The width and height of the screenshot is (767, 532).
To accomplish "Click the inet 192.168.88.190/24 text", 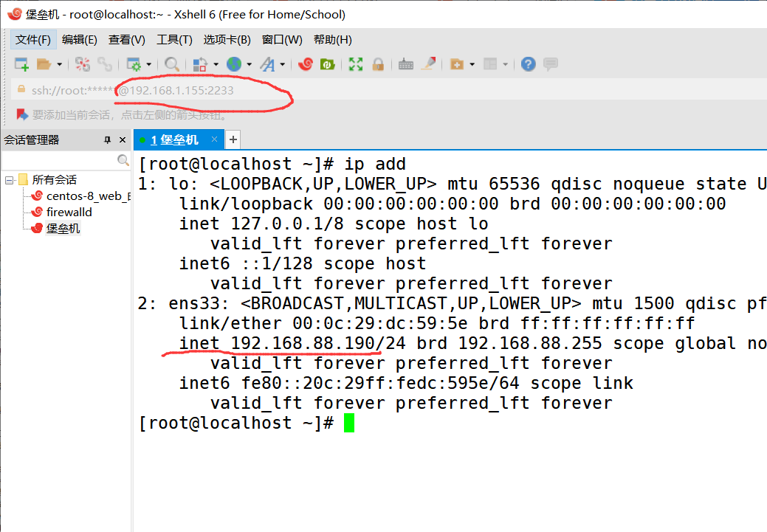I will [292, 343].
